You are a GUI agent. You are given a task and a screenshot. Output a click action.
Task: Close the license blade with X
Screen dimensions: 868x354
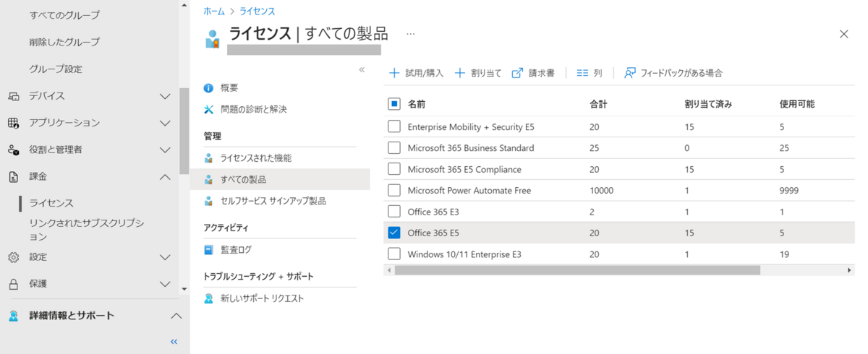tap(843, 34)
